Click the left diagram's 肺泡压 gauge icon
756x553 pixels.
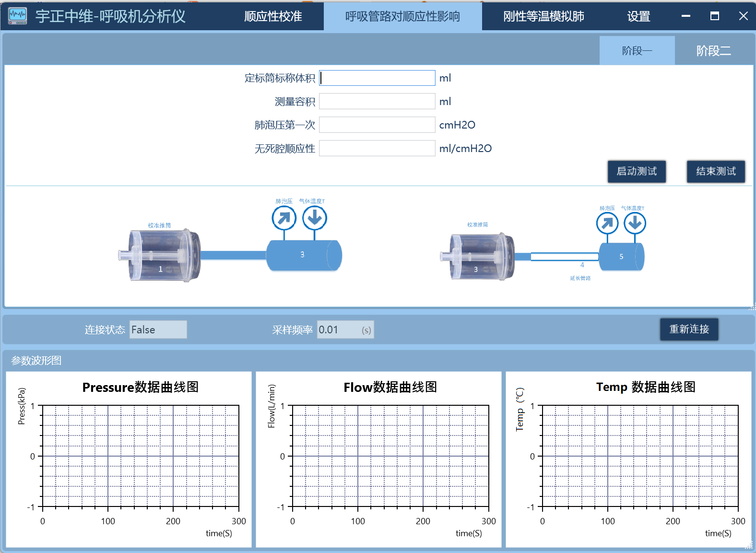[x=284, y=218]
